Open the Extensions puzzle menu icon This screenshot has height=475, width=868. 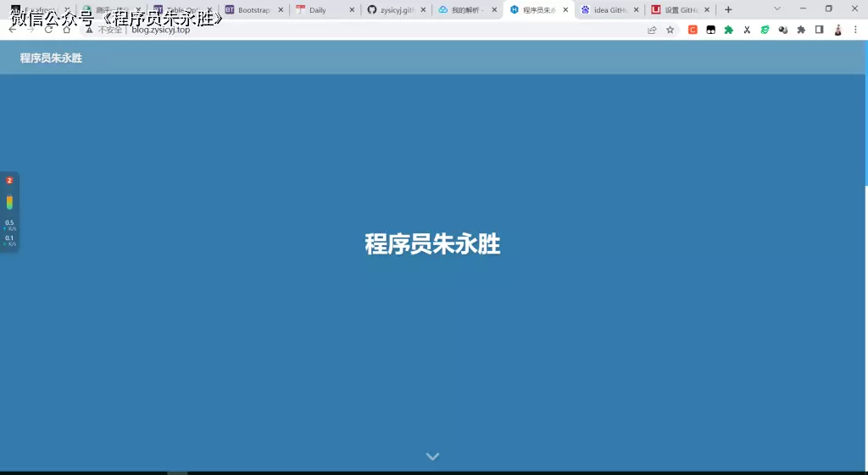[801, 30]
